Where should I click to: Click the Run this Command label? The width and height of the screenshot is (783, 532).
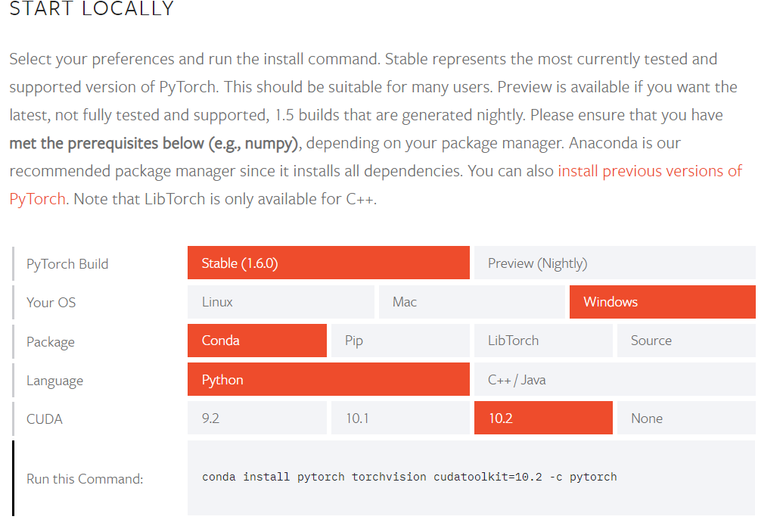85,479
